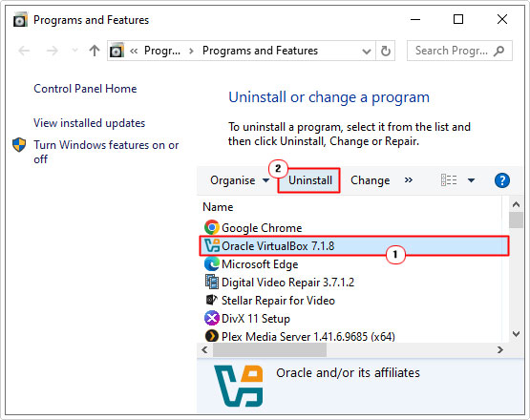Open the Control Panel Home link

[x=85, y=89]
